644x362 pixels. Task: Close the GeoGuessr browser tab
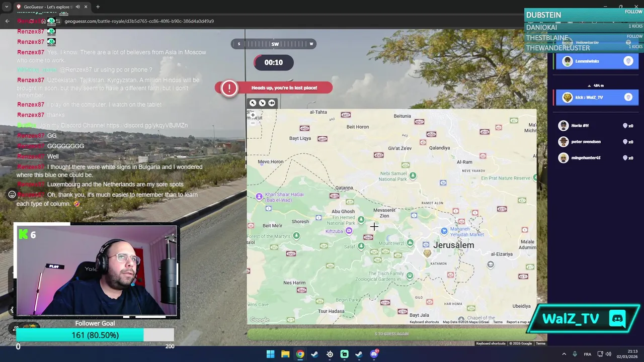(x=86, y=7)
